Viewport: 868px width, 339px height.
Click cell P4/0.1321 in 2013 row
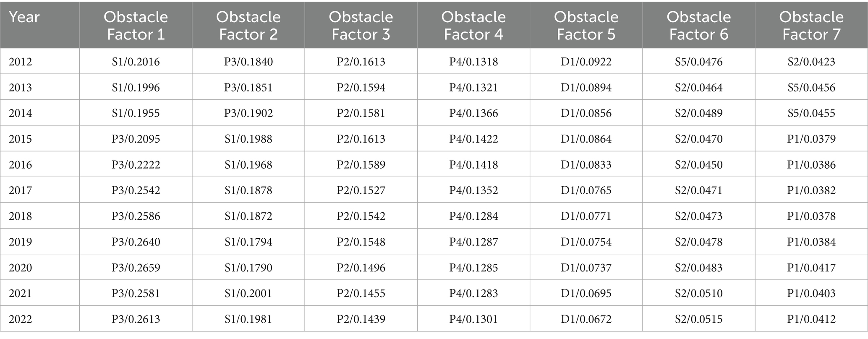click(473, 87)
